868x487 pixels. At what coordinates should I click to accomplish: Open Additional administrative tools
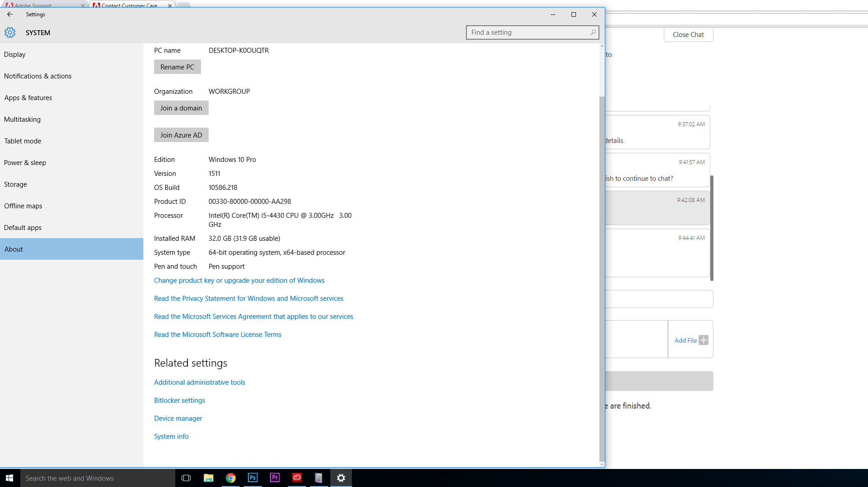(x=200, y=382)
